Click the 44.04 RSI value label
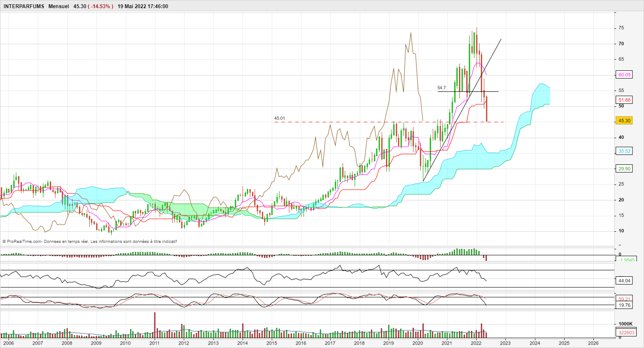The height and width of the screenshot is (348, 644). coord(624,280)
